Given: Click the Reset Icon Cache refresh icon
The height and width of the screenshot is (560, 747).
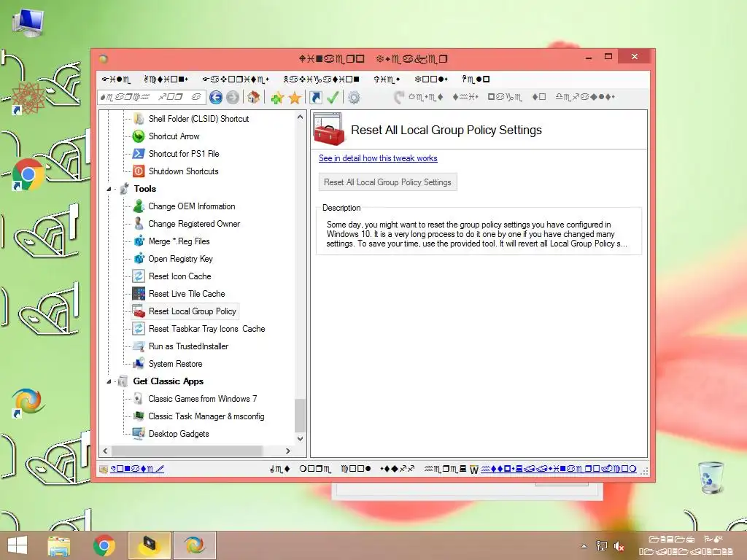Looking at the screenshot, I should coord(139,276).
